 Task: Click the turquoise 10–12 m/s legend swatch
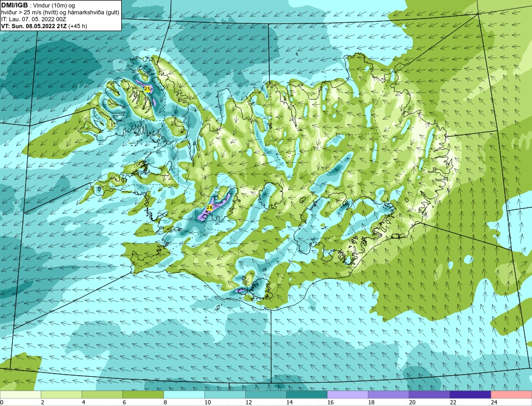point(225,395)
